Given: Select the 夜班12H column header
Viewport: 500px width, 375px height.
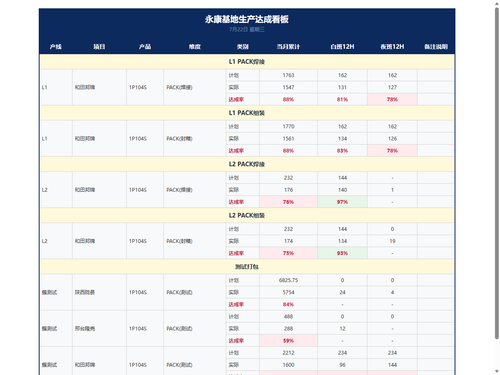Looking at the screenshot, I should tap(392, 47).
